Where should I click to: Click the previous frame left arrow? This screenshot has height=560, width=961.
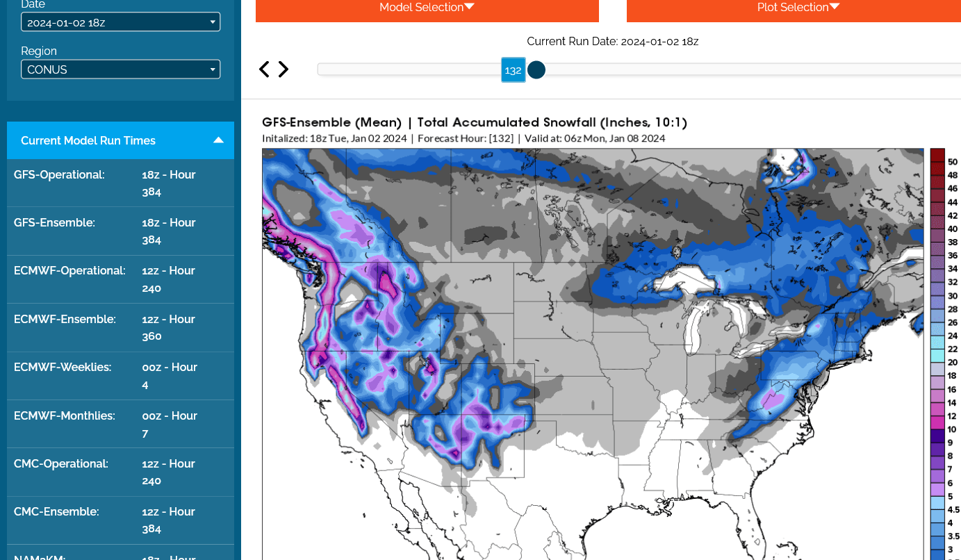[x=264, y=69]
